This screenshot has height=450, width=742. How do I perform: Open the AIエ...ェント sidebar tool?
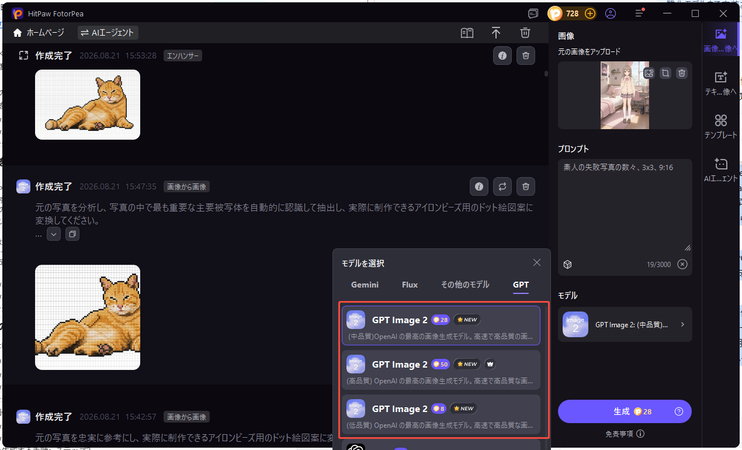[x=721, y=170]
